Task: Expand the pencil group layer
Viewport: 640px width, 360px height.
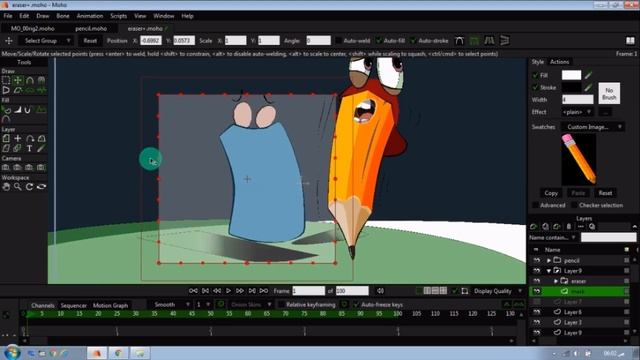Action: tap(549, 260)
